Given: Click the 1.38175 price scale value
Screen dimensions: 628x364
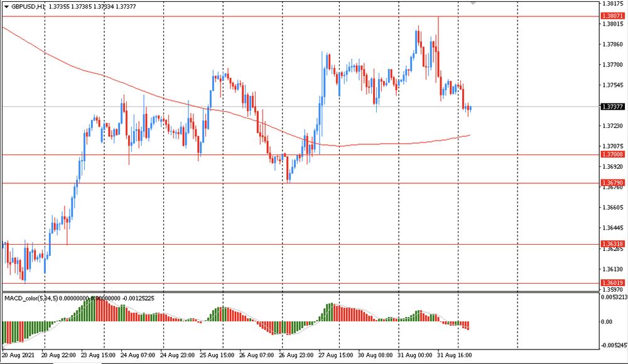Looking at the screenshot, I should (x=613, y=4).
